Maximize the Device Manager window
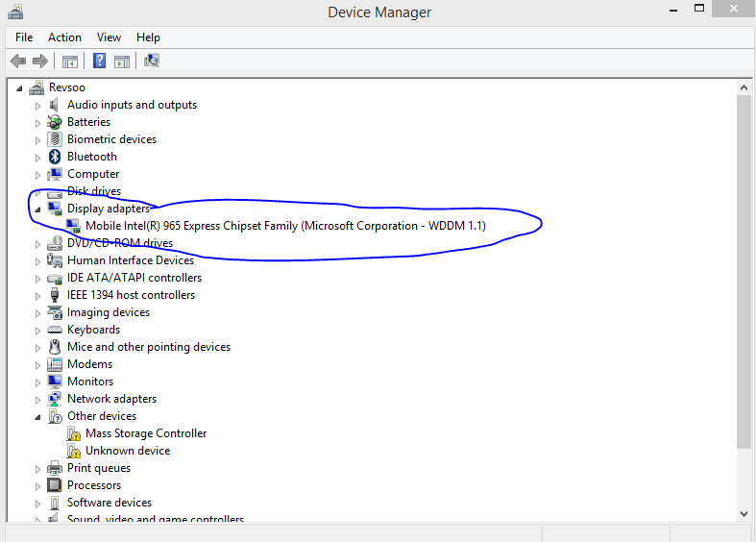Image resolution: width=756 pixels, height=542 pixels. click(x=699, y=9)
